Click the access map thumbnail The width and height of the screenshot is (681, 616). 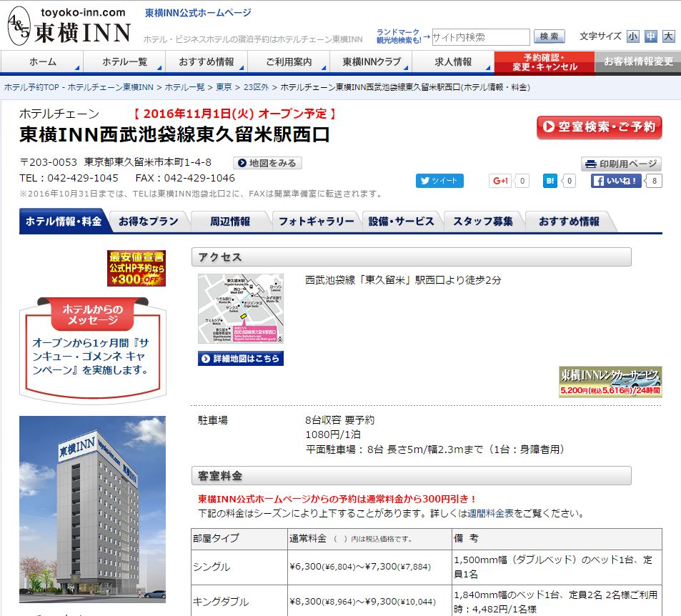pos(241,309)
